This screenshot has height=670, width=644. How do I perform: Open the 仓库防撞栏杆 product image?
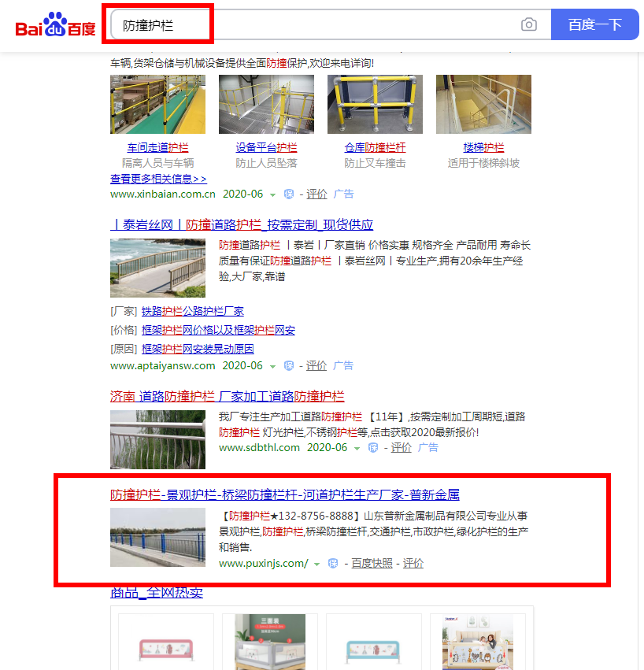click(375, 104)
